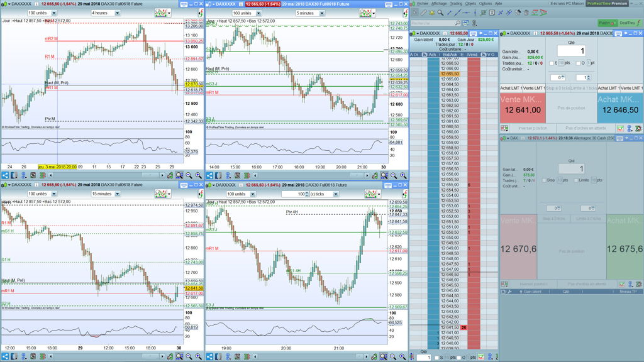Click the Bid/Ask column header in order book

click(450, 55)
